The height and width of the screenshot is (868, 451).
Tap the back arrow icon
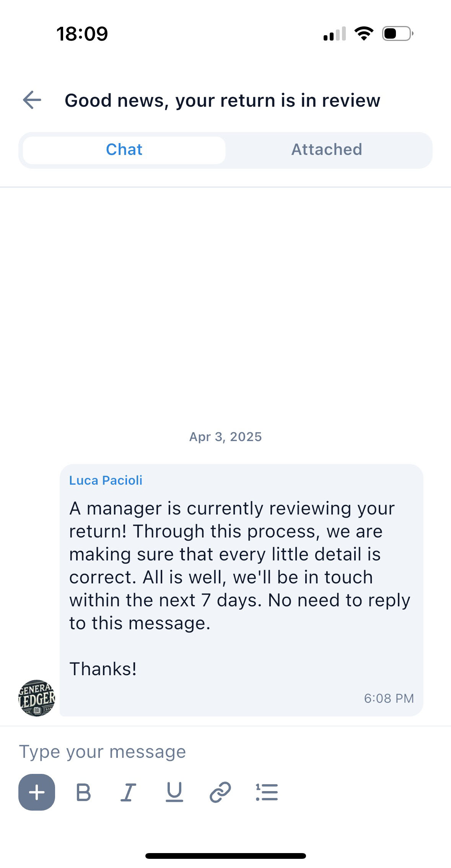pyautogui.click(x=32, y=100)
